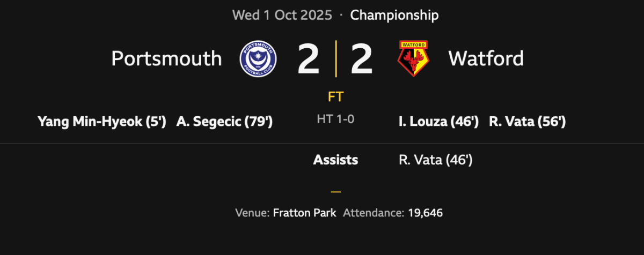This screenshot has width=644, height=255.
Task: Select goalscorer R. Vata (56')
Action: click(527, 122)
